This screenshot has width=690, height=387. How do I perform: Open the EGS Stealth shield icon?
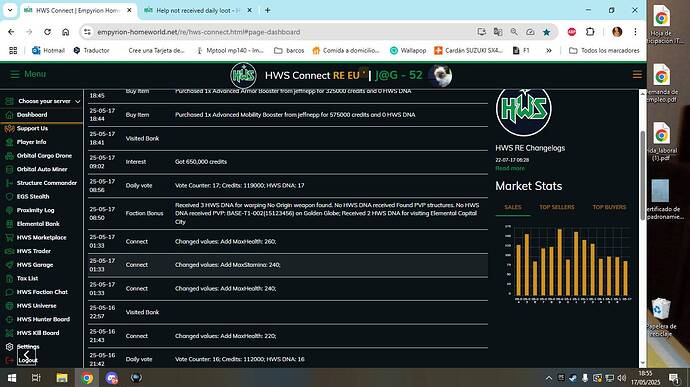click(x=9, y=196)
